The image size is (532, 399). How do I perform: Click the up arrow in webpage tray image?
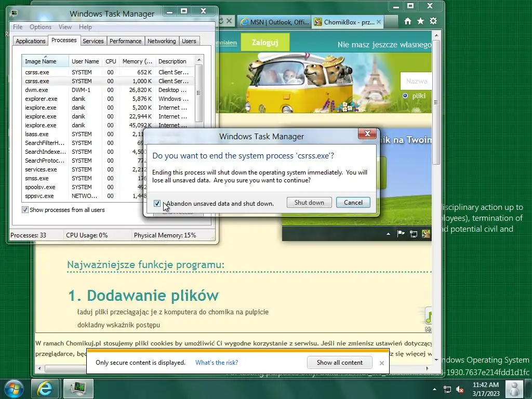coord(388,234)
